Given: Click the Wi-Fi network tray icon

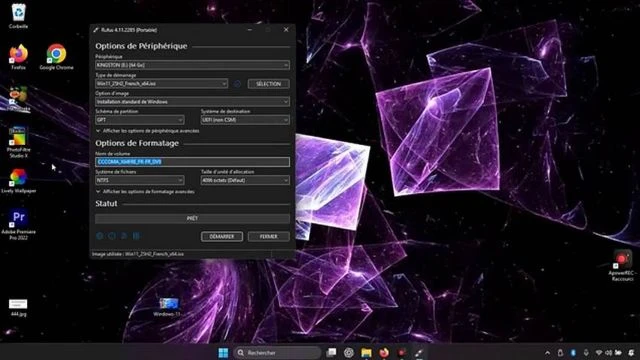Looking at the screenshot, I should point(599,353).
